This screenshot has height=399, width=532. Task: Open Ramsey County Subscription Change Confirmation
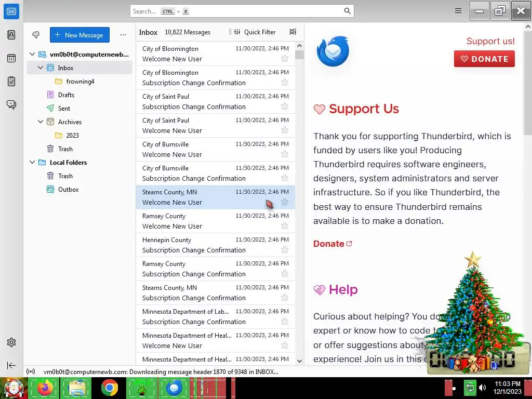pyautogui.click(x=216, y=269)
